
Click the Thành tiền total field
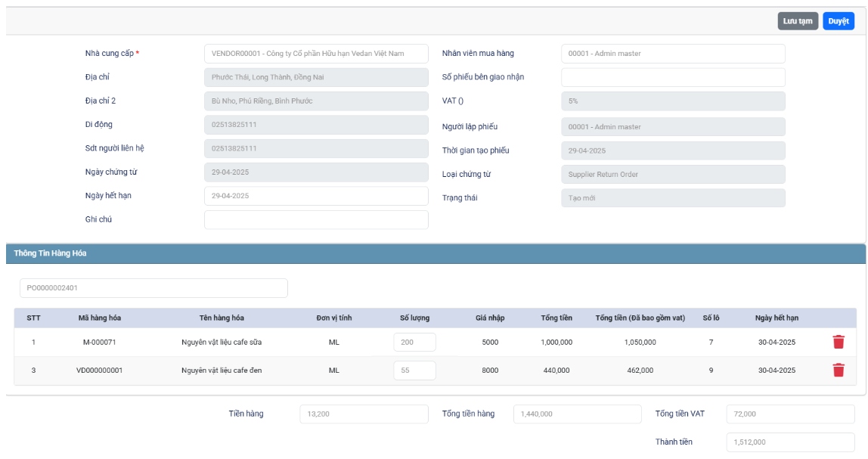(x=790, y=442)
